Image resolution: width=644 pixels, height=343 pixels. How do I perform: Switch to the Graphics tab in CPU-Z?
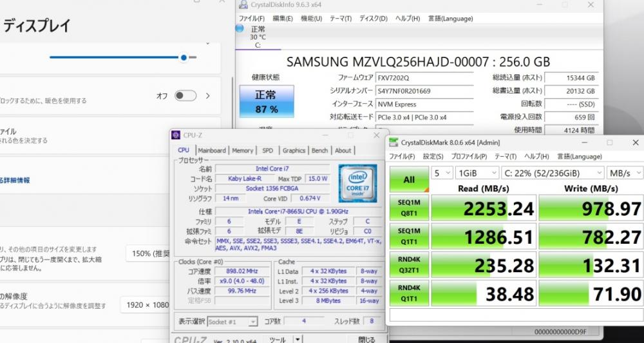point(294,150)
